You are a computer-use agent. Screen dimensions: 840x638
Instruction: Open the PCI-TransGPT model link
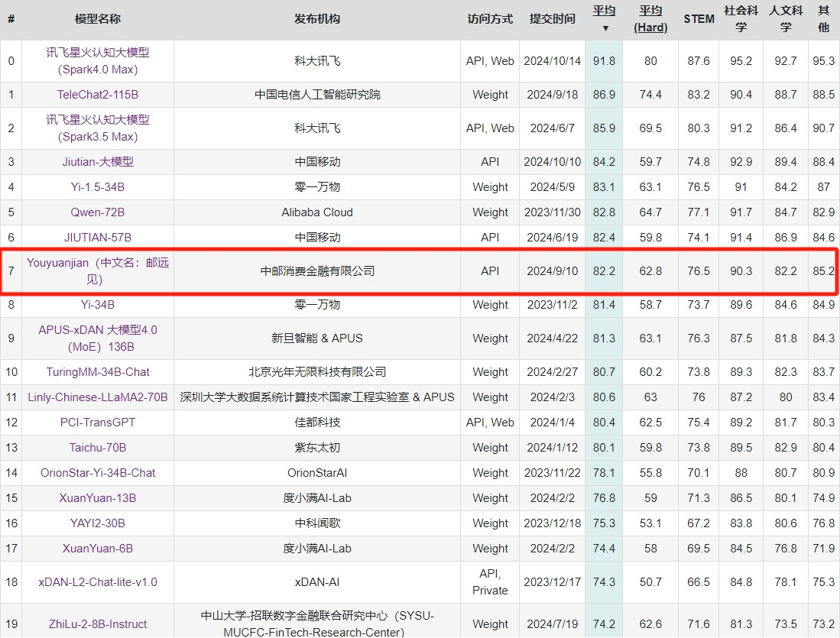(98, 423)
